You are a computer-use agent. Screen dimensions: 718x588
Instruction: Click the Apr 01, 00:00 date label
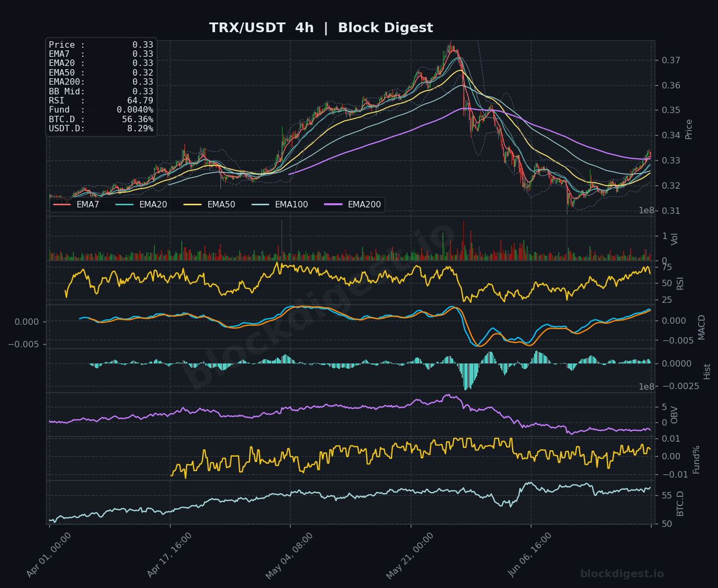click(49, 555)
